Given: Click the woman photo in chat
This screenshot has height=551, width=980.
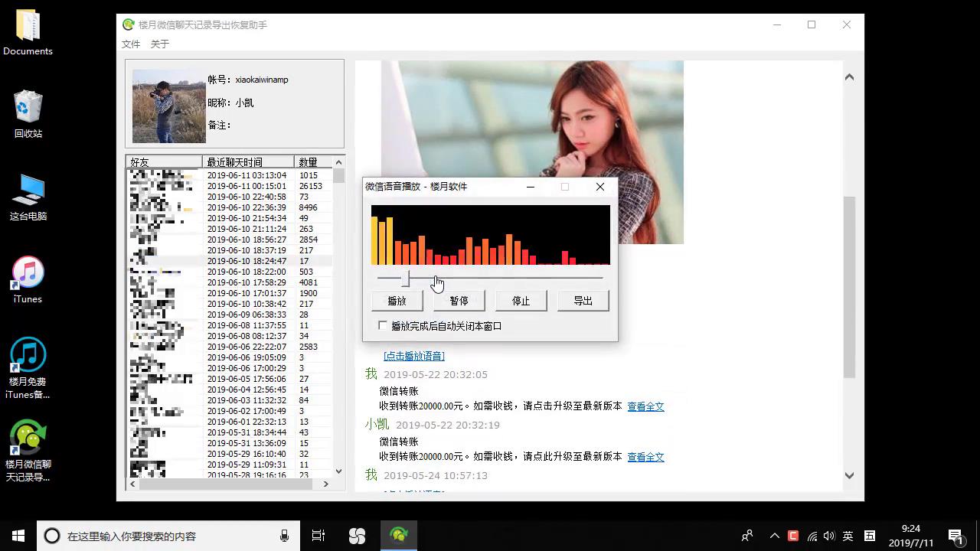Looking at the screenshot, I should point(532,152).
